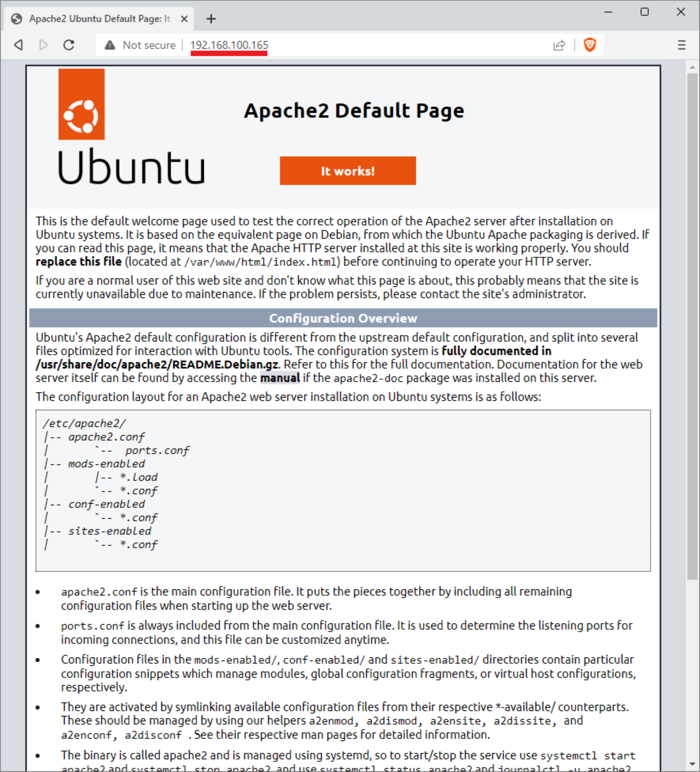
Task: Click the a2dissite helper name text
Action: click(523, 721)
